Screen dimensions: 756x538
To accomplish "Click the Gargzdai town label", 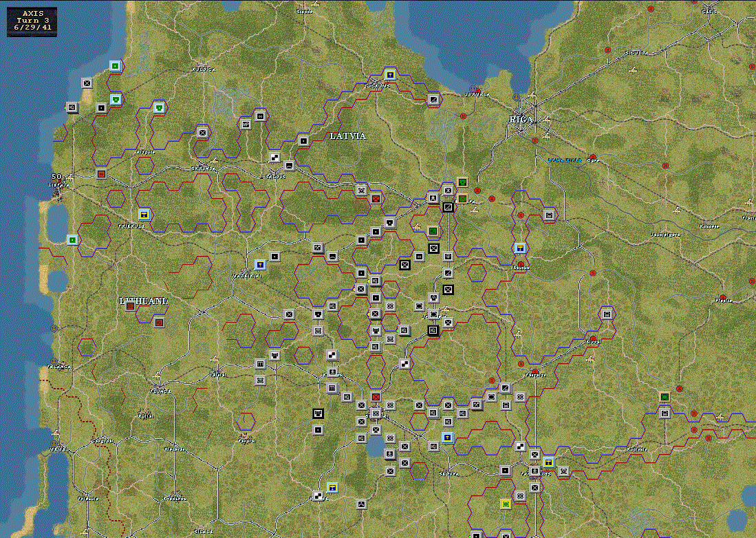I will click(x=102, y=441).
